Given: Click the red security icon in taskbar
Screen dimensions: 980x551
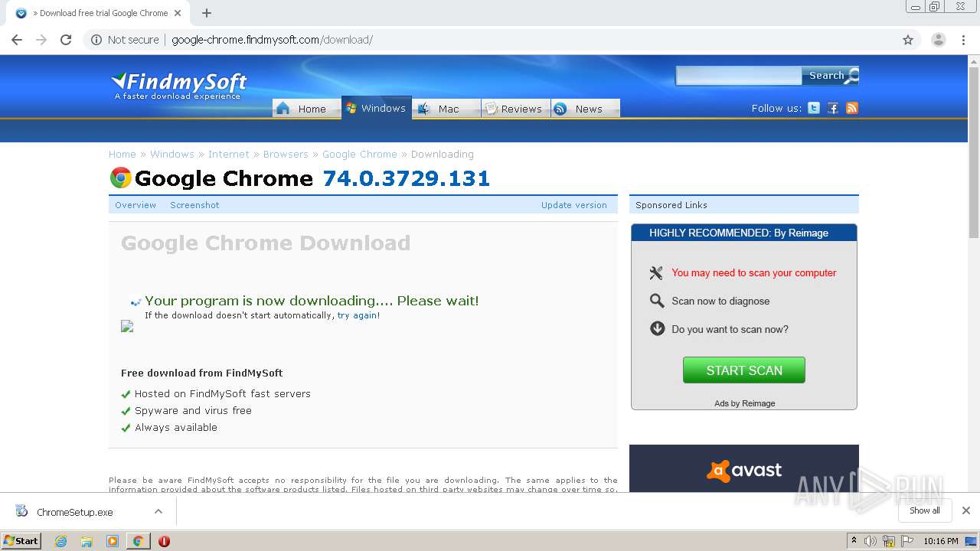Looking at the screenshot, I should tap(164, 541).
